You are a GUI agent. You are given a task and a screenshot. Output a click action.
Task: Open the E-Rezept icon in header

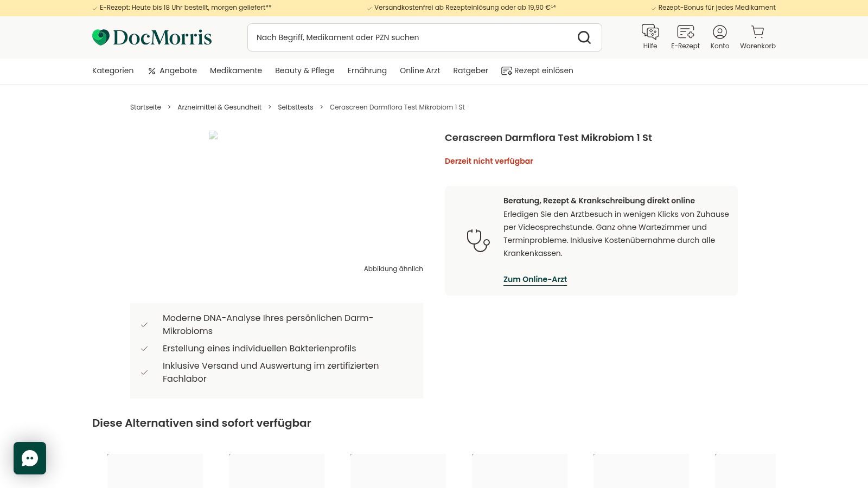click(685, 33)
